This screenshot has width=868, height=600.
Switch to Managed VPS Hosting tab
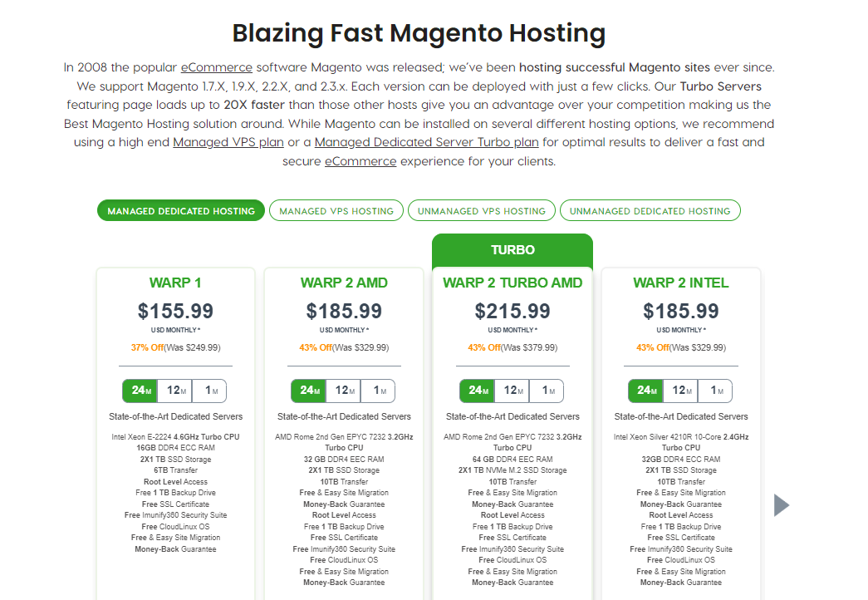click(336, 210)
